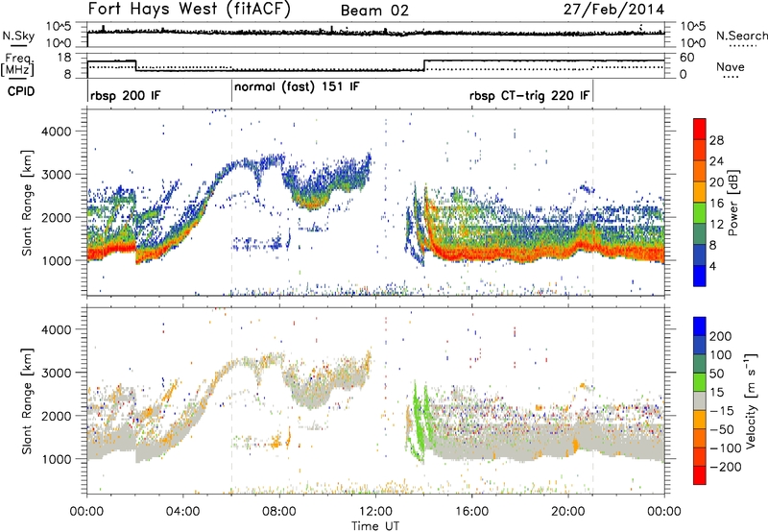Click the '28' tick on Power colorbar
The width and height of the screenshot is (768, 532).
(x=716, y=140)
